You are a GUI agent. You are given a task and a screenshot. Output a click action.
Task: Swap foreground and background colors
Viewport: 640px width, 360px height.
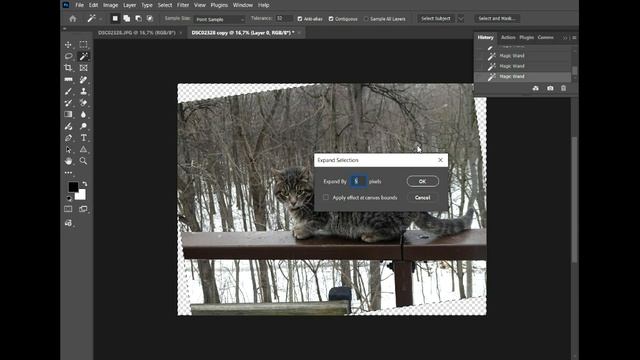(x=85, y=184)
